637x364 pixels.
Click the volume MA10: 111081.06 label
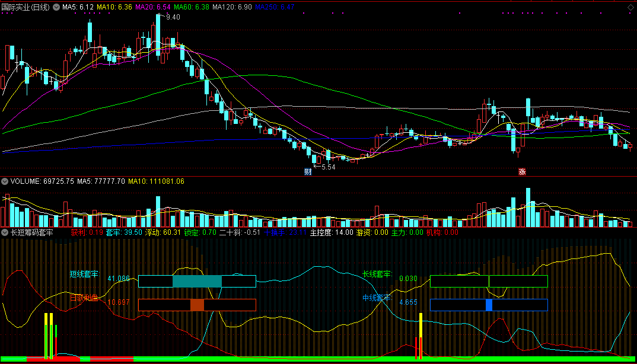click(156, 181)
